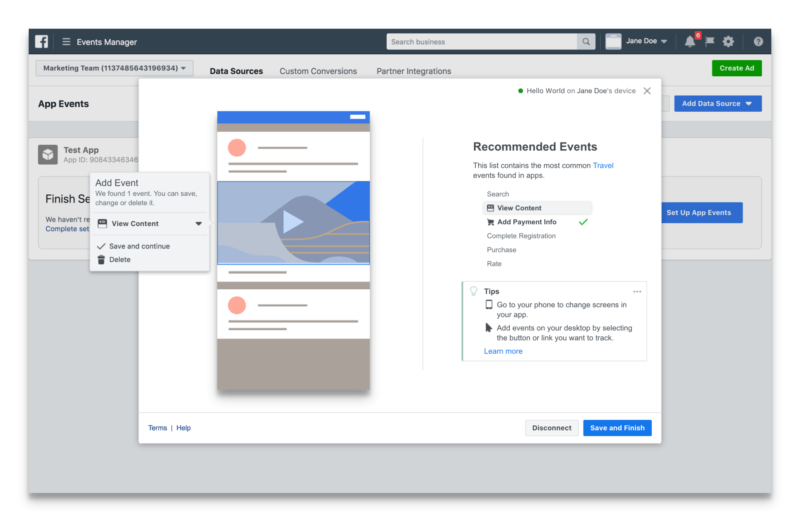Select Search in recommended events list
This screenshot has height=522, width=800.
(x=497, y=194)
